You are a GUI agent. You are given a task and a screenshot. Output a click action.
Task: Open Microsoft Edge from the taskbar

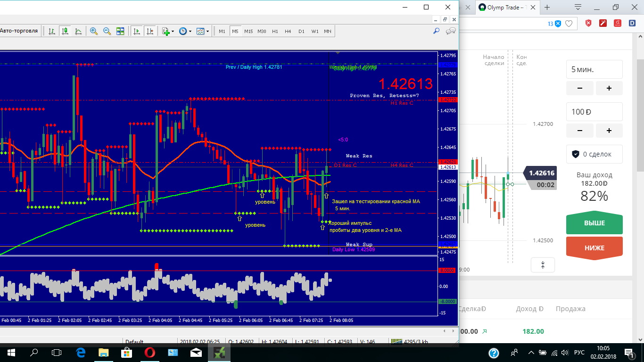tap(80, 353)
